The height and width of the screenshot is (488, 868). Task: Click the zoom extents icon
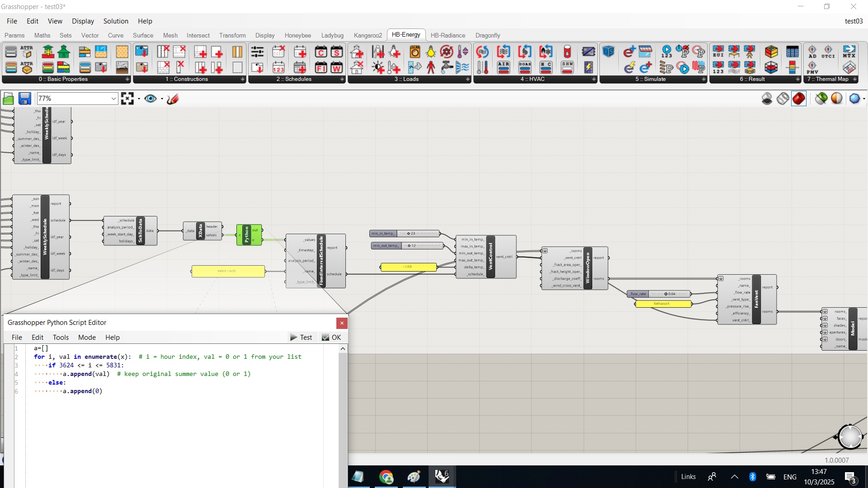(x=127, y=99)
